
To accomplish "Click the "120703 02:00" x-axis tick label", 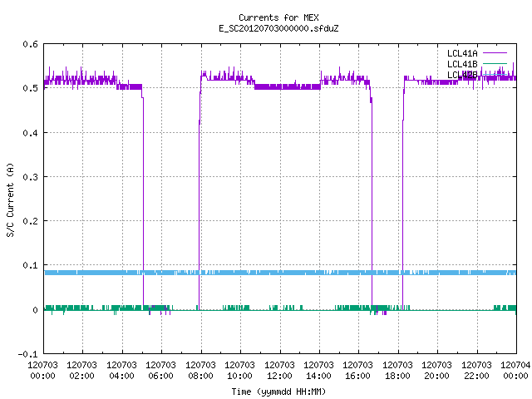I will (x=81, y=371).
